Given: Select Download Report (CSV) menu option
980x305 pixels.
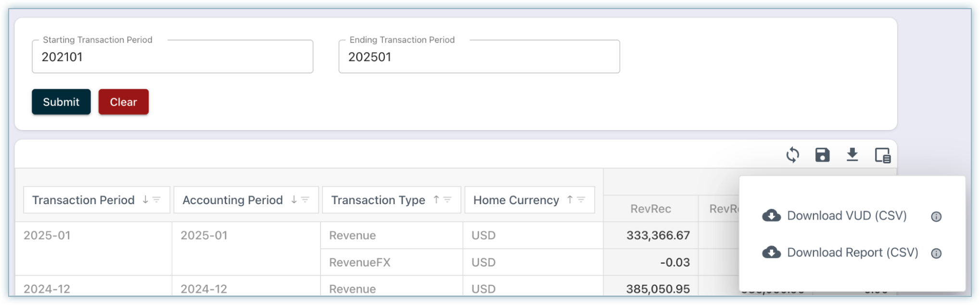Looking at the screenshot, I should coord(852,253).
